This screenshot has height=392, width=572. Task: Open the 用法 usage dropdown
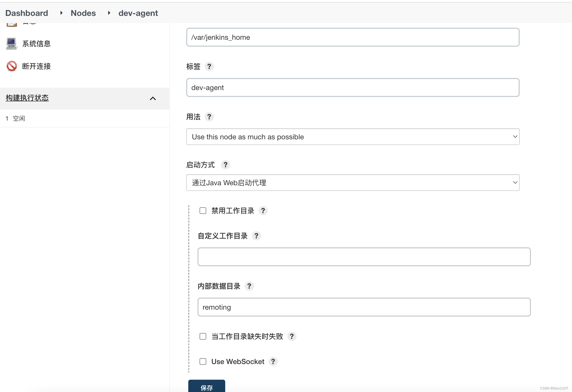pyautogui.click(x=353, y=137)
